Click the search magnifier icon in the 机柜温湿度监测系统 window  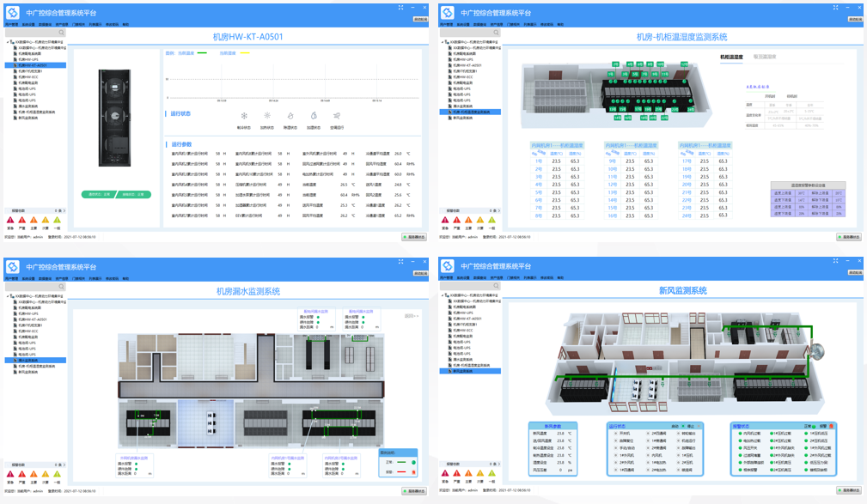[x=496, y=33]
